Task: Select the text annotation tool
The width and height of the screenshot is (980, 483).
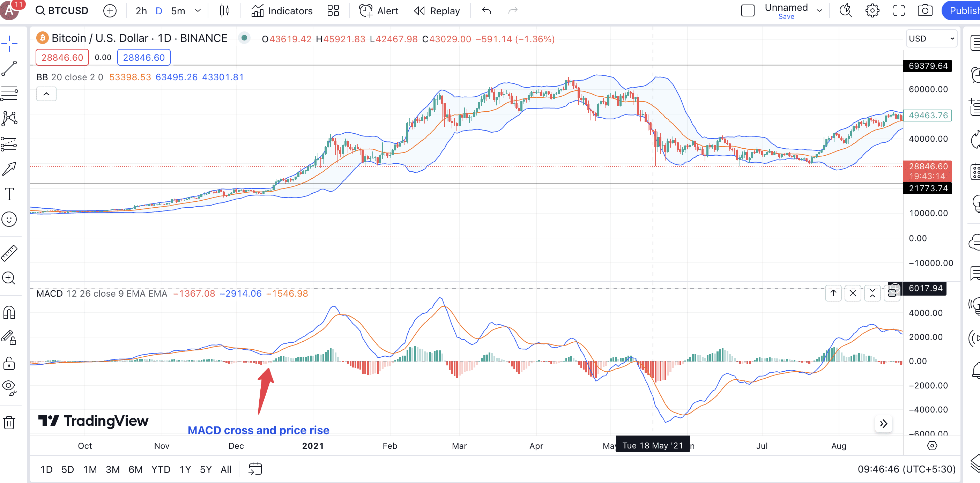Action: (x=9, y=194)
